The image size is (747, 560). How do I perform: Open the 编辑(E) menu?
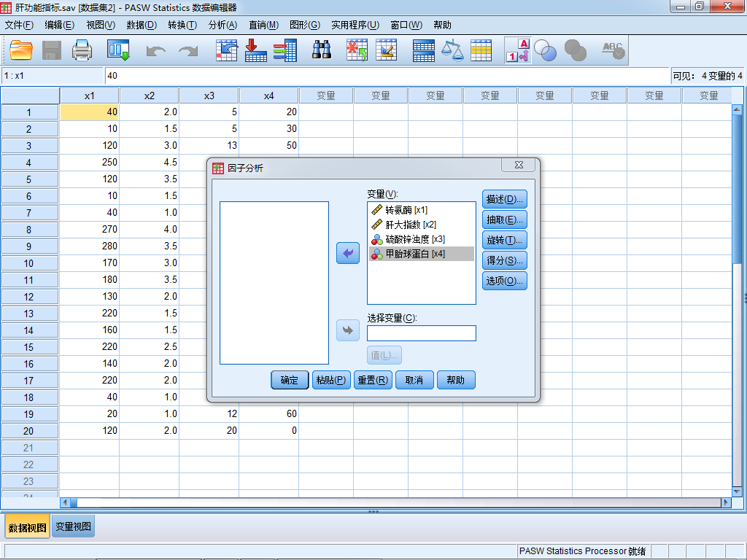[60, 25]
